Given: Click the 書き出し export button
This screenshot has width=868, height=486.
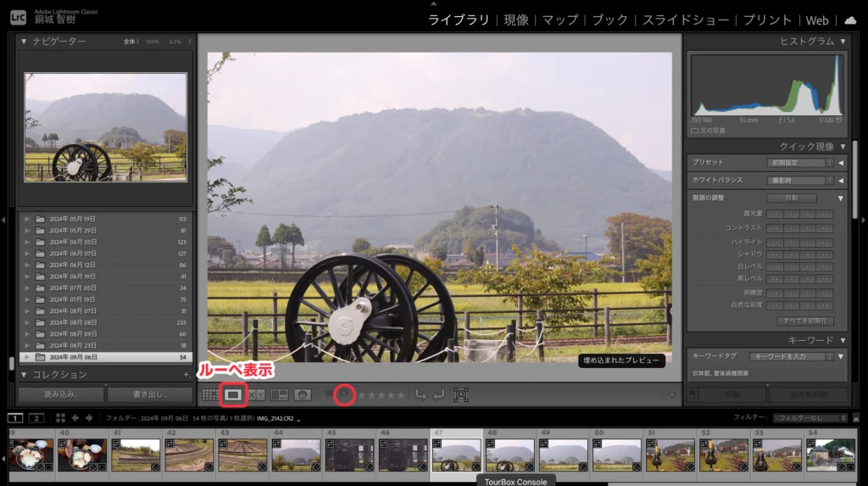Looking at the screenshot, I should click(150, 394).
